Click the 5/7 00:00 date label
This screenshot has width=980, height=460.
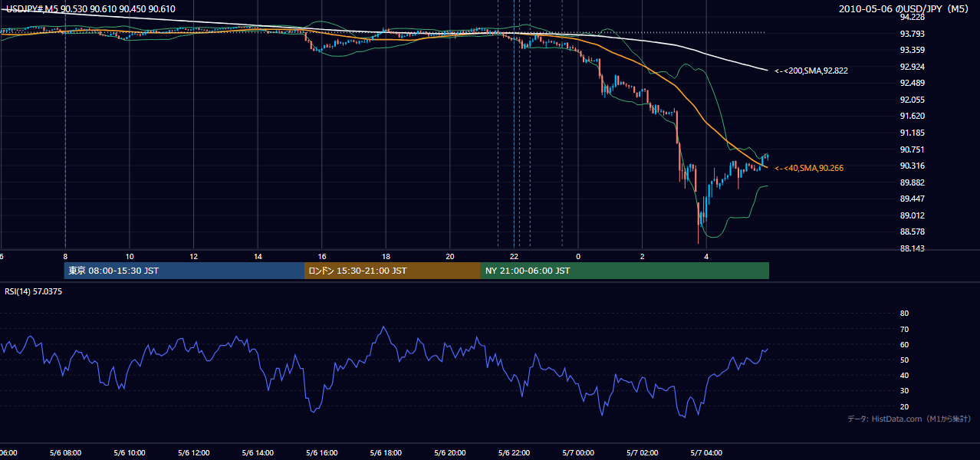578,452
